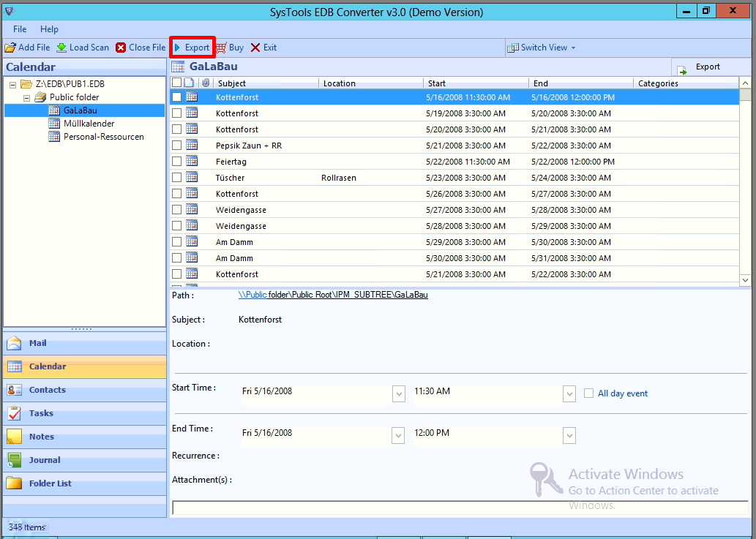Screen dimensions: 756x539
Task: Click the Public folder path link
Action: tap(333, 295)
